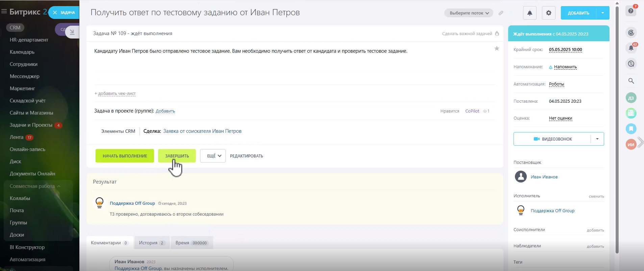
Task: Click the views eye counter
Action: pos(486,111)
